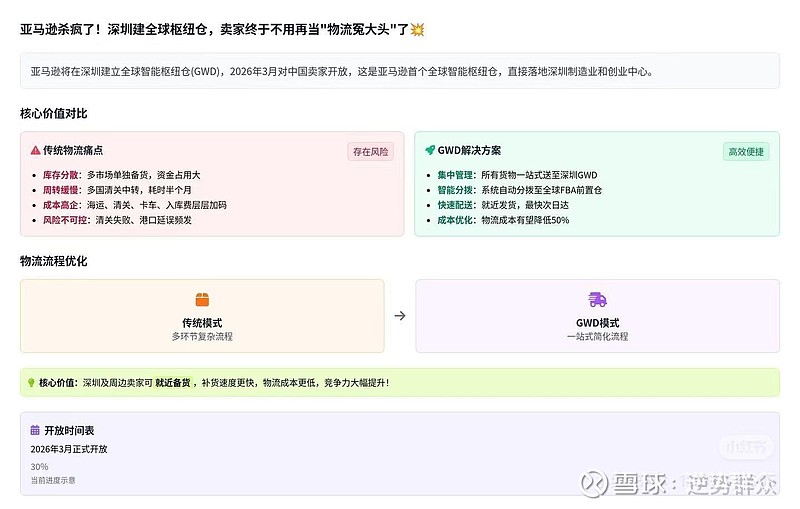Select the GWD模式 card

[597, 316]
